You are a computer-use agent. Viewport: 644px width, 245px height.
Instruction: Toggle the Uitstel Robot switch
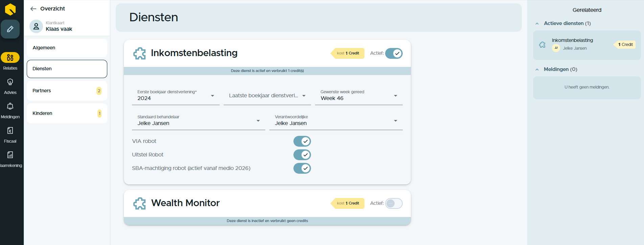pos(302,155)
